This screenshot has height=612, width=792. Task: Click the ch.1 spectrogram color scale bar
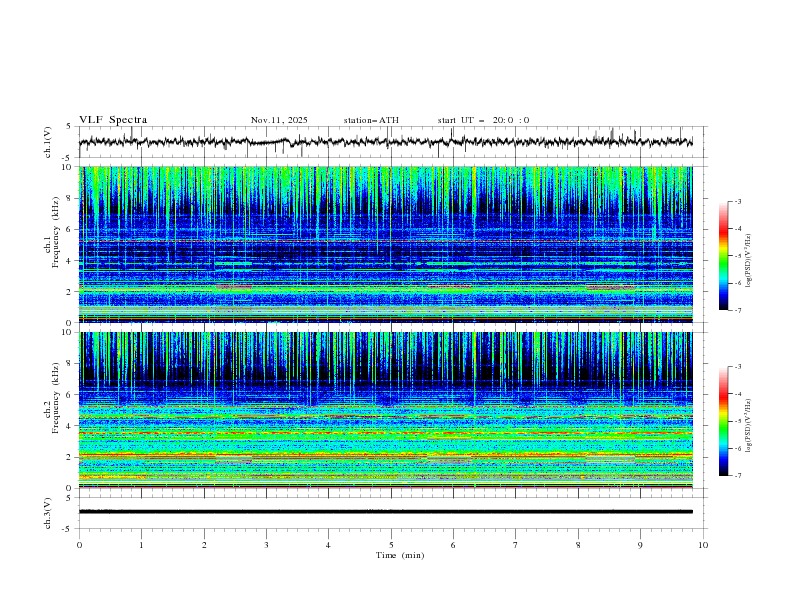click(723, 256)
